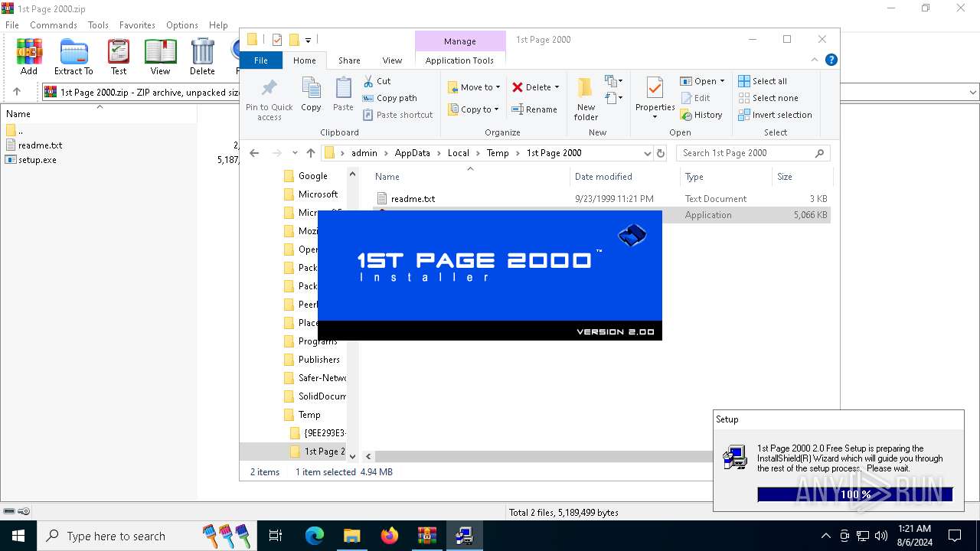Click the Temp breadcrumb in address bar
The image size is (980, 551).
498,153
